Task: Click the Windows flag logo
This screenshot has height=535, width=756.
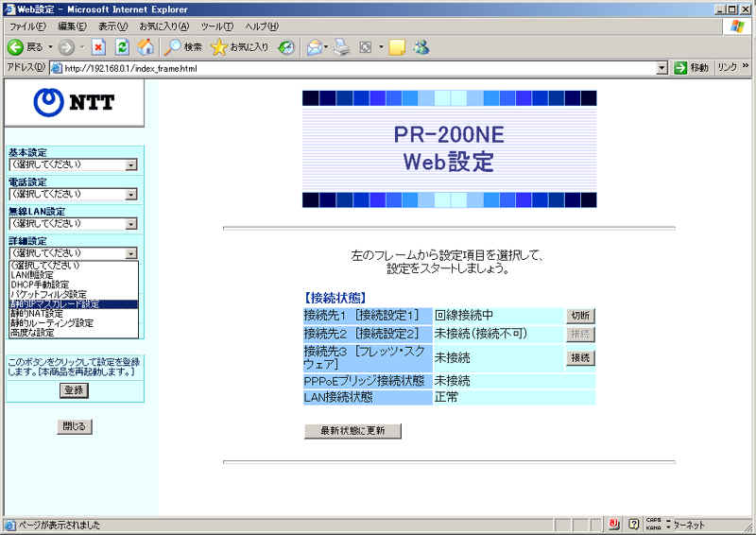Action: pyautogui.click(x=737, y=26)
